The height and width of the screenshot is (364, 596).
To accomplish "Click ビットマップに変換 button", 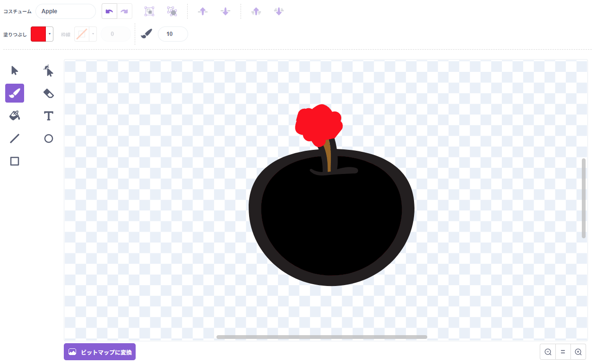I will 100,352.
